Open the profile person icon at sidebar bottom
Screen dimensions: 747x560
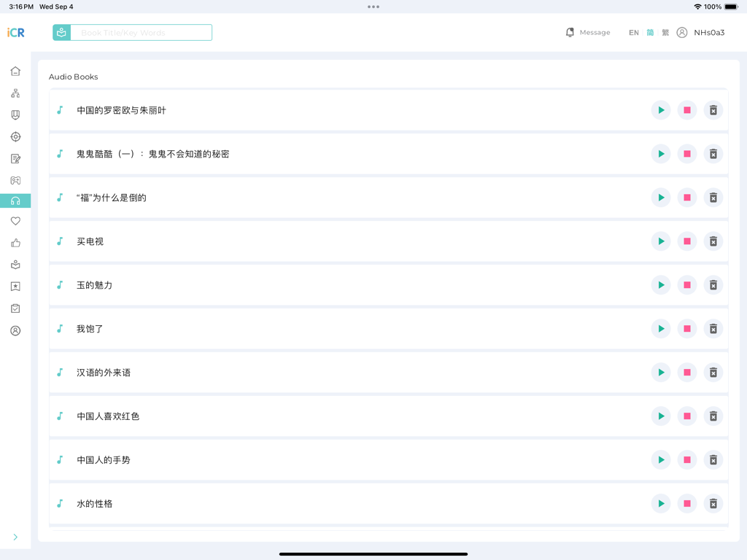pos(15,330)
